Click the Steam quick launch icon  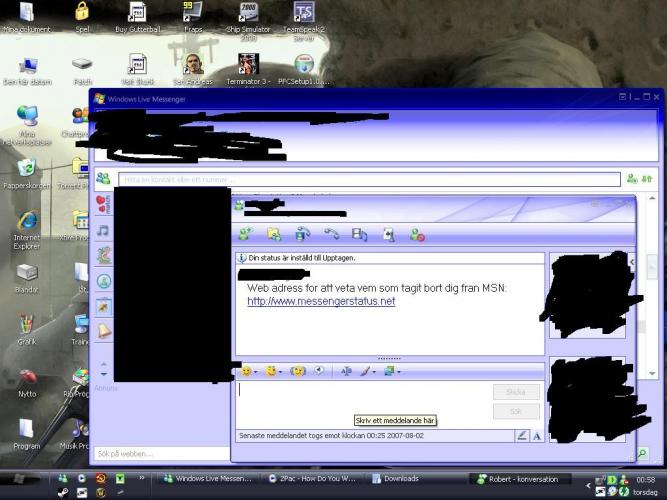coord(63,493)
